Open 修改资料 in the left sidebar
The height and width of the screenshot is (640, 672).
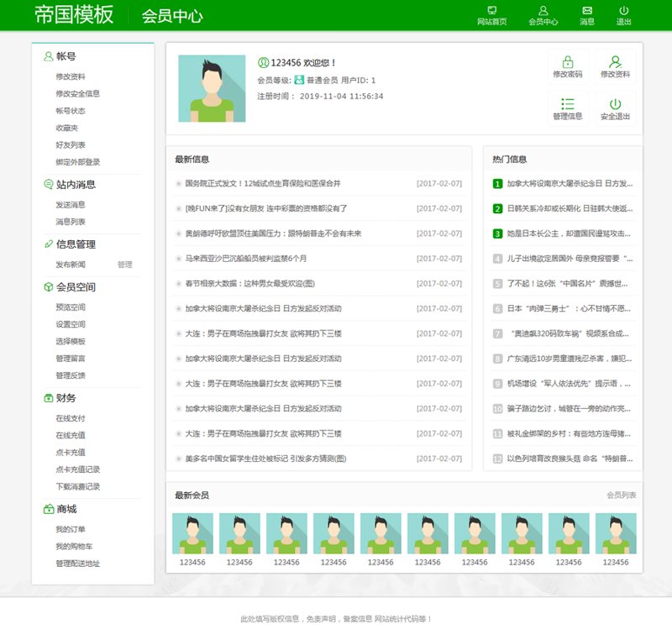(71, 76)
